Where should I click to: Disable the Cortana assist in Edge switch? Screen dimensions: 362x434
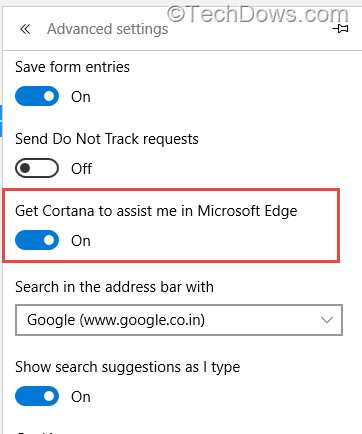coord(37,240)
